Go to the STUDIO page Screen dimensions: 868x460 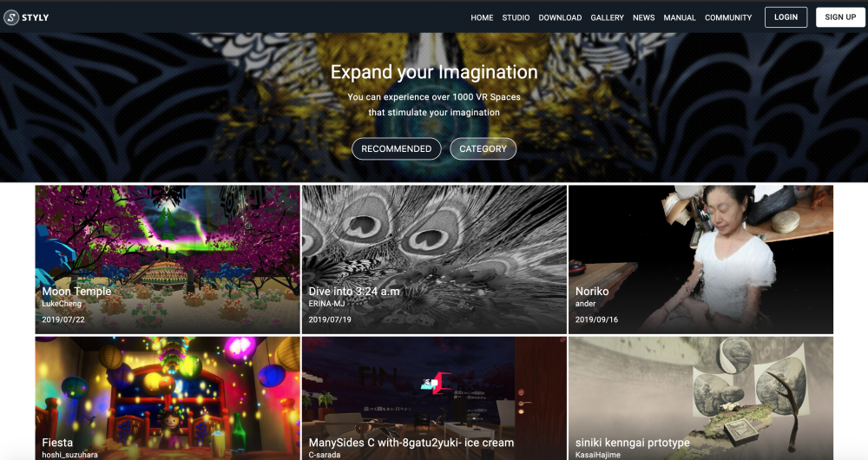pyautogui.click(x=516, y=17)
